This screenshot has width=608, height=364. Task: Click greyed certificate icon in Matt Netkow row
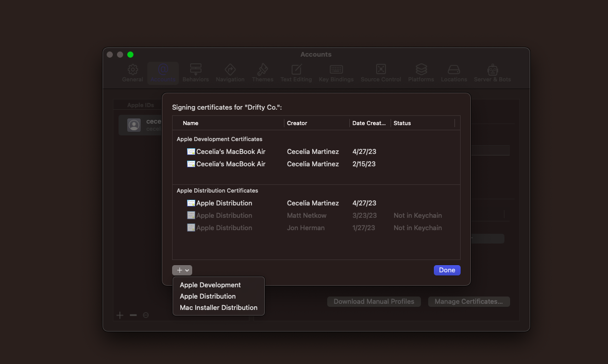191,216
